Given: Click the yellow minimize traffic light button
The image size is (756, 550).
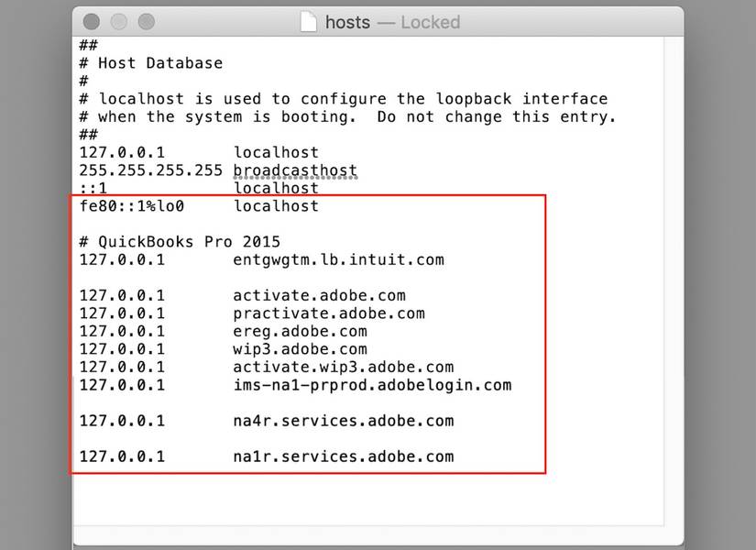Looking at the screenshot, I should tap(117, 21).
